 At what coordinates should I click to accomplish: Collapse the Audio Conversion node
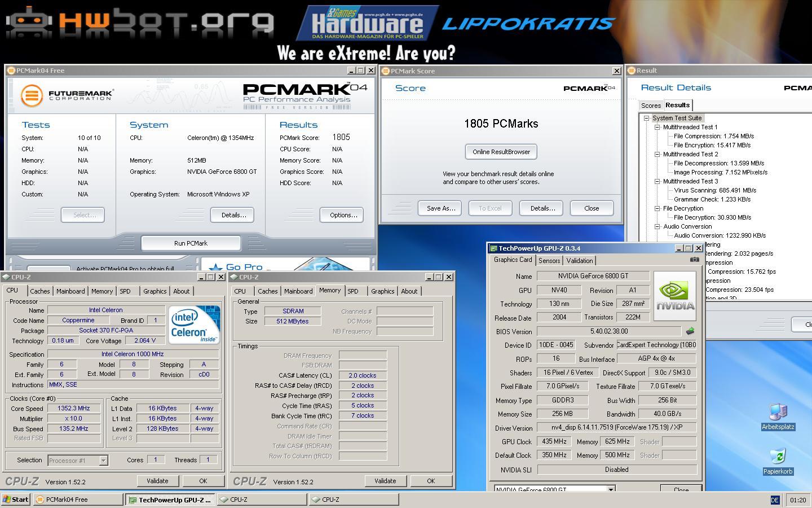click(657, 226)
